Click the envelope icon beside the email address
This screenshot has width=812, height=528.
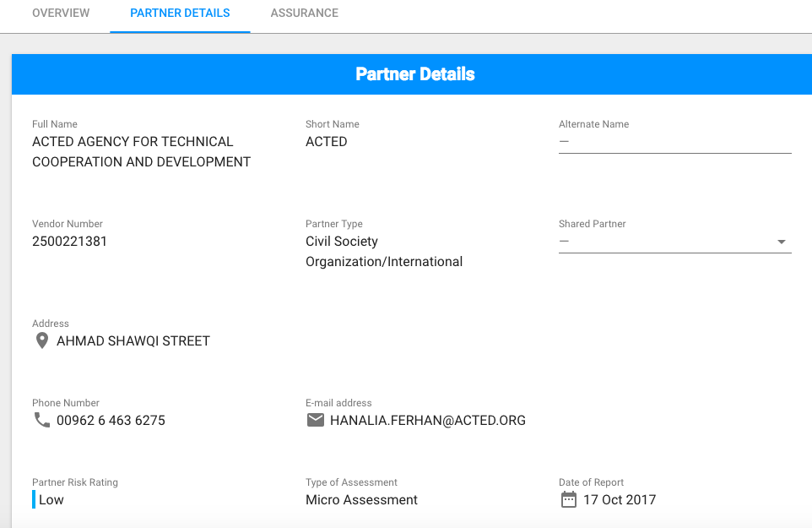pos(316,420)
